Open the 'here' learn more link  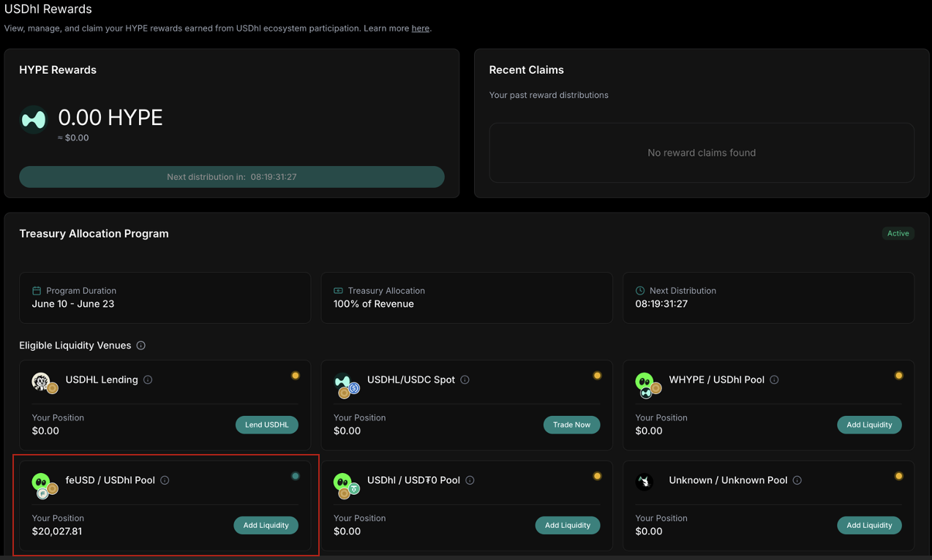click(420, 29)
